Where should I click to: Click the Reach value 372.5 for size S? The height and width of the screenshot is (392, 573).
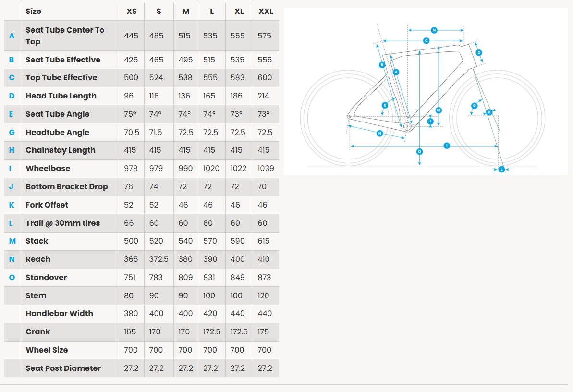coord(158,259)
